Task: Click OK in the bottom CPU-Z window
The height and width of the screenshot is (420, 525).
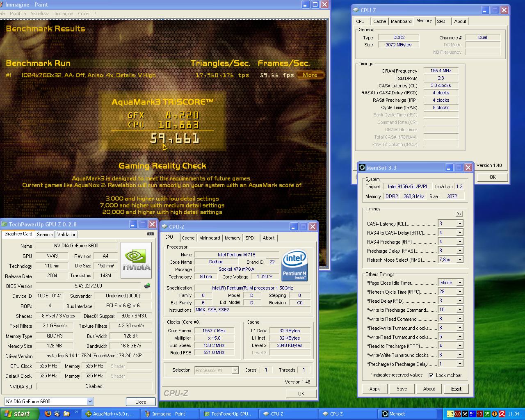Action: 301,393
